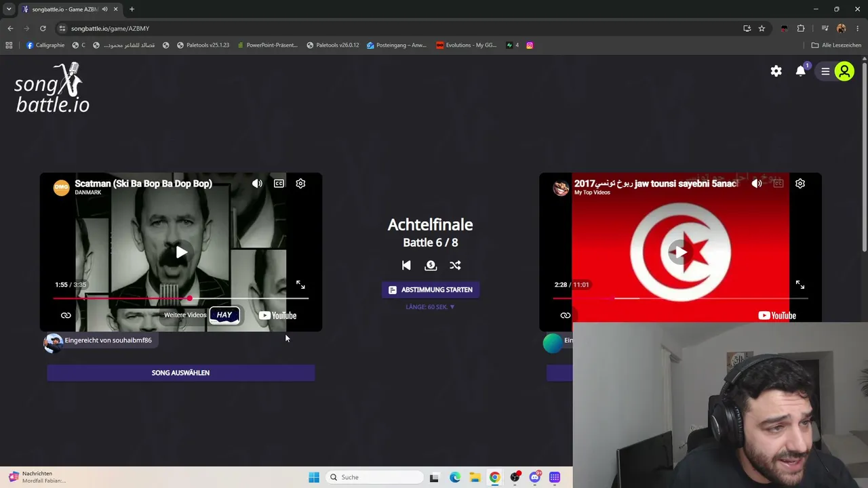
Task: Reload the songbattle.io page
Action: (43, 28)
